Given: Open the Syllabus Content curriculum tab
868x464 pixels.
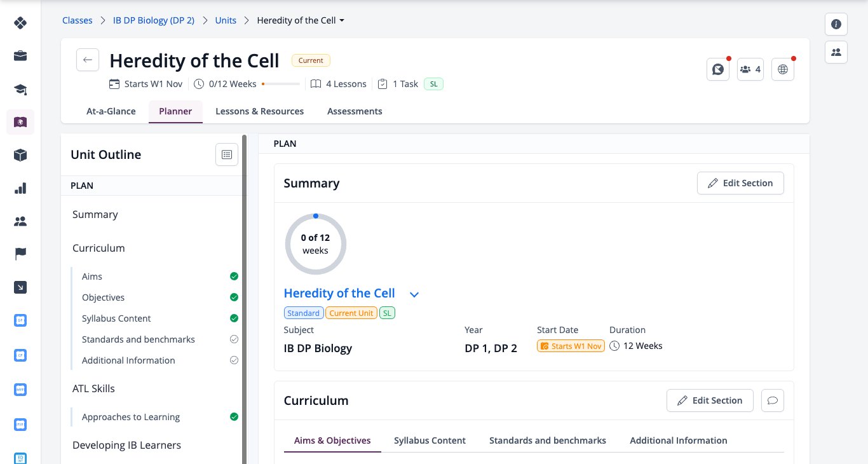Looking at the screenshot, I should pyautogui.click(x=430, y=440).
